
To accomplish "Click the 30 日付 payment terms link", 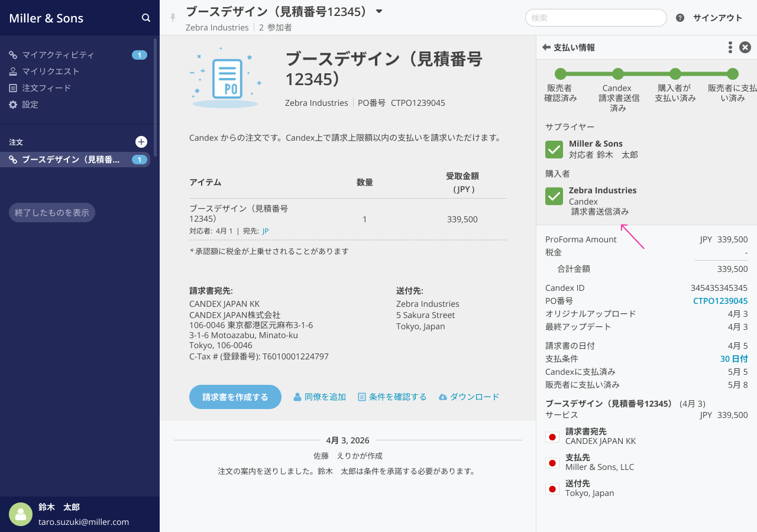I will pyautogui.click(x=734, y=359).
